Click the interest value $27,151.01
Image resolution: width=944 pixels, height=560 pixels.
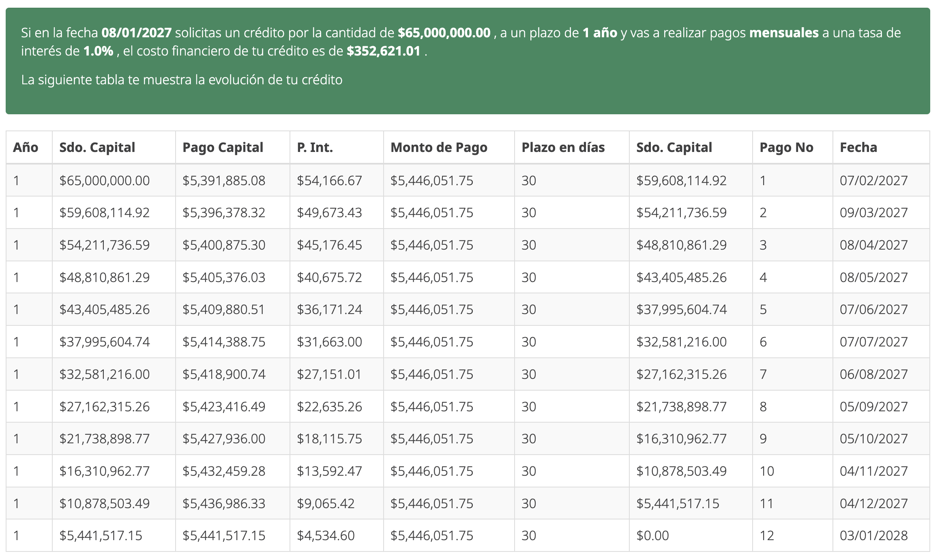(329, 374)
